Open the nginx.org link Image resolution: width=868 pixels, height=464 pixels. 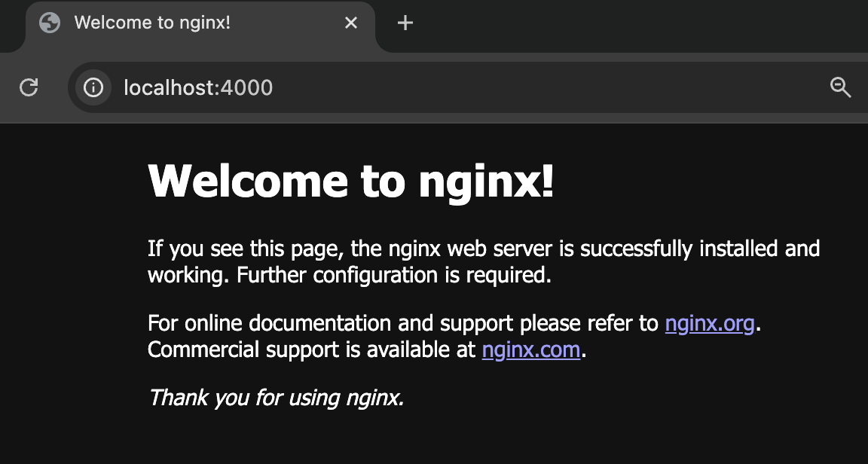710,323
